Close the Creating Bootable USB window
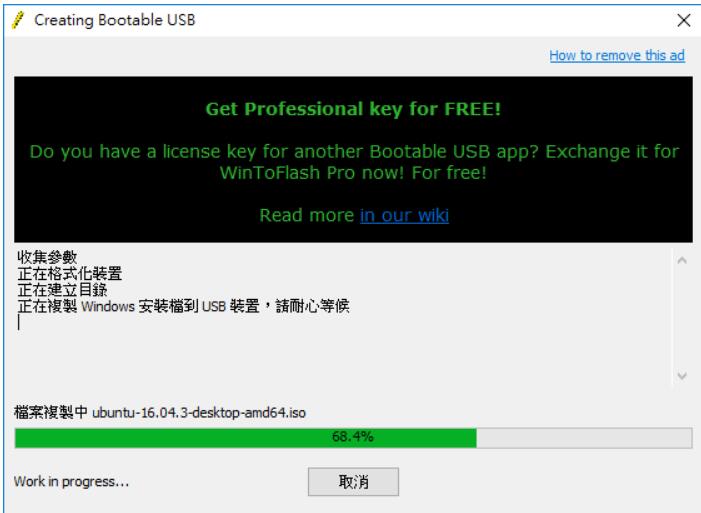Image resolution: width=701 pixels, height=513 pixels. coord(683,20)
